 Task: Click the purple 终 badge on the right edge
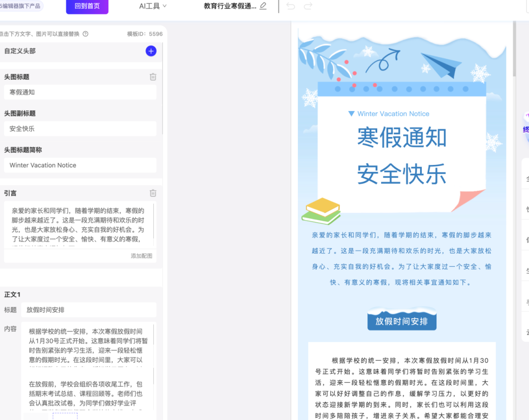point(525,129)
